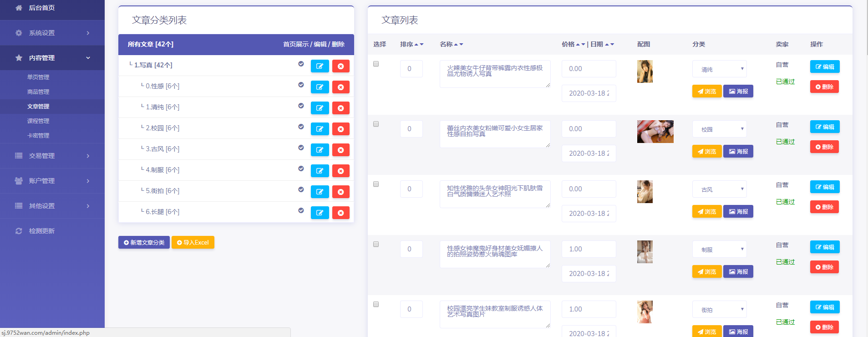Check the box for 蕾丝内衣美女 article

376,124
